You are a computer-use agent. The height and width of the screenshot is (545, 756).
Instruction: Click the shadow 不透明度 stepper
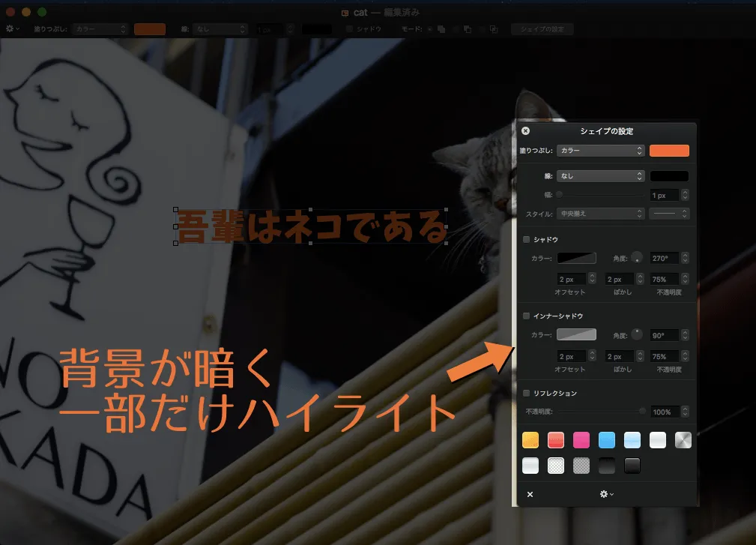(685, 279)
